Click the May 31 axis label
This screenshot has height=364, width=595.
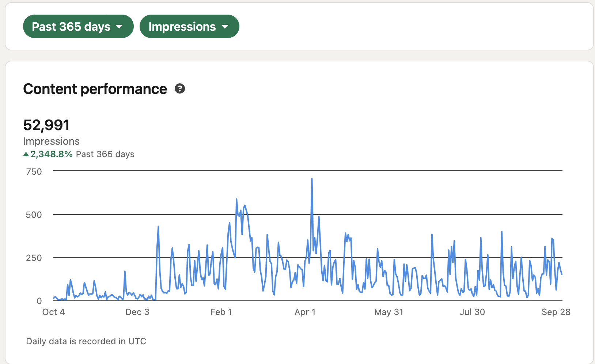click(x=389, y=312)
